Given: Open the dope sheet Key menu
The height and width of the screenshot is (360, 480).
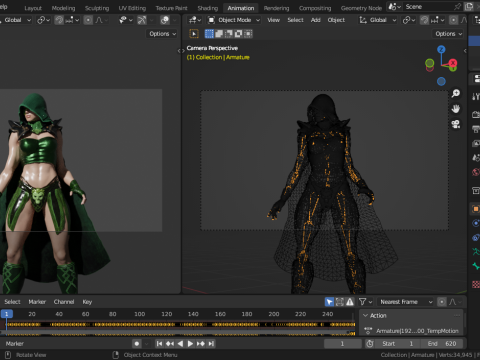Looking at the screenshot, I should [87, 302].
